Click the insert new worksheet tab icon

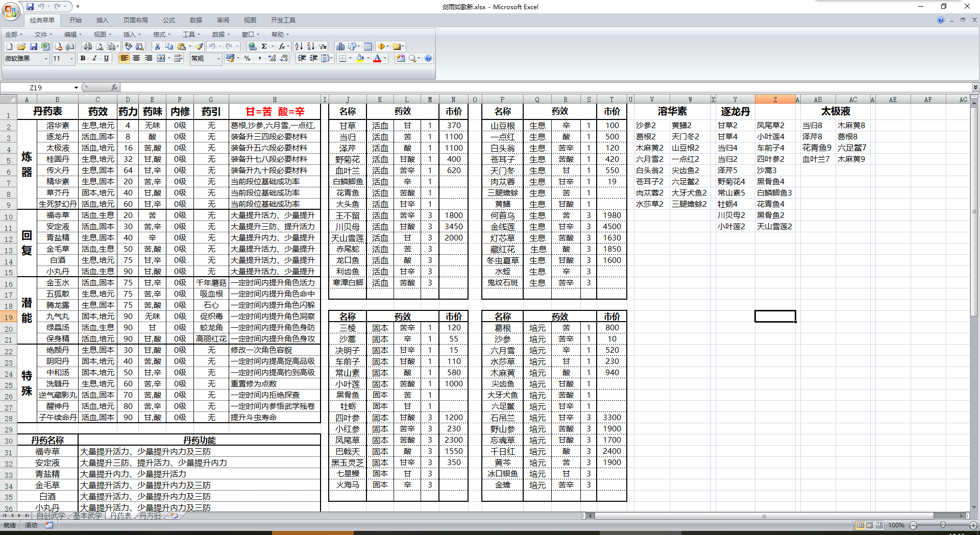tap(175, 516)
